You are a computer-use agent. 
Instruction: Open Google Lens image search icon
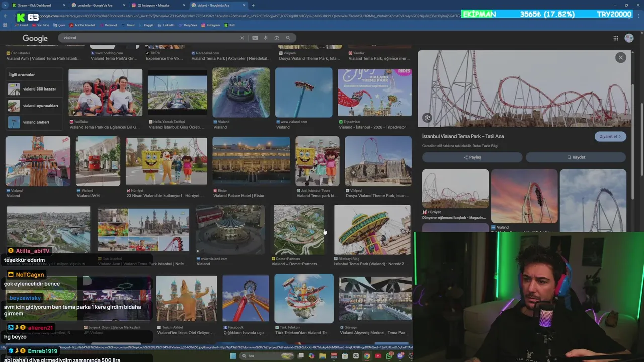point(277,38)
